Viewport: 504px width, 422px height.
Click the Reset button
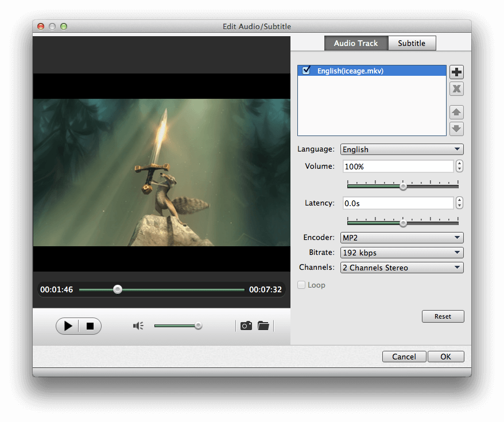[x=443, y=316]
